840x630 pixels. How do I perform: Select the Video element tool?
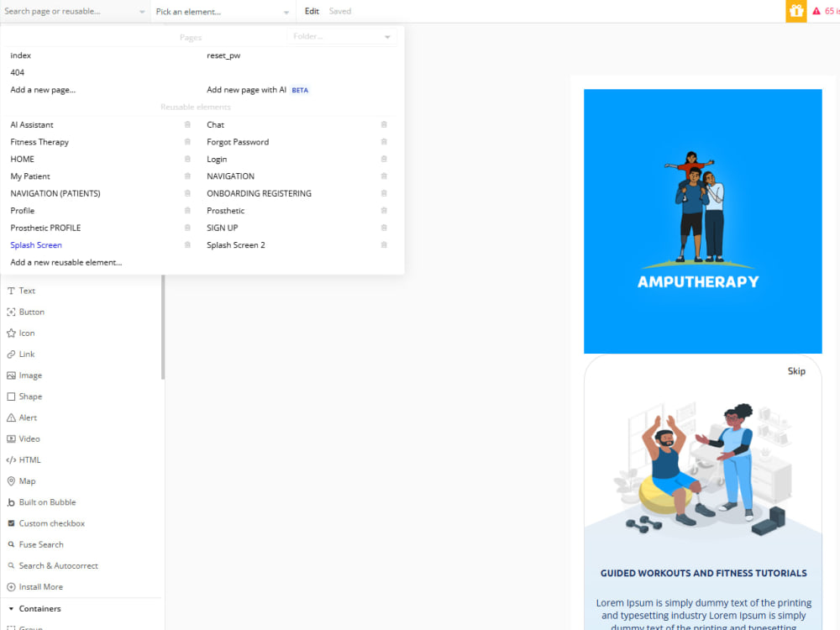(x=26, y=438)
